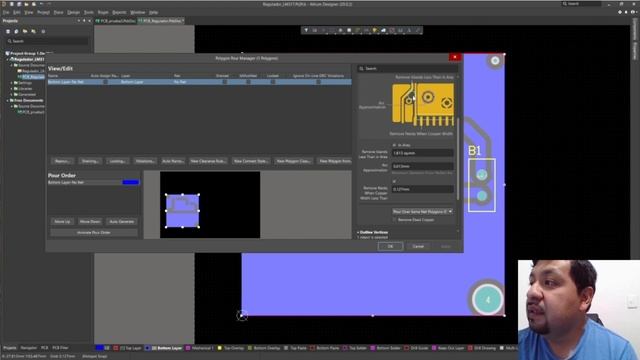
Task: Switch to PCB_prueba1.PcbDoc document tab
Action: (116, 21)
